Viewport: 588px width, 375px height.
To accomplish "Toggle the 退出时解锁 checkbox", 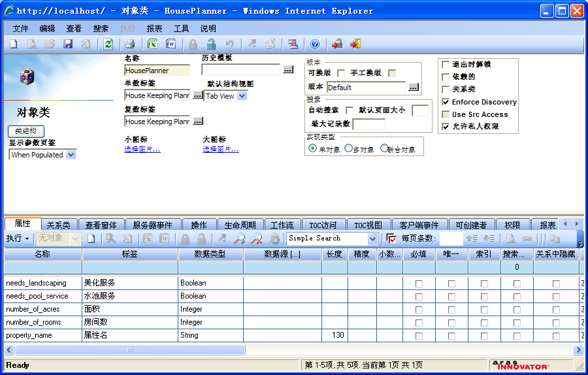I will [446, 65].
